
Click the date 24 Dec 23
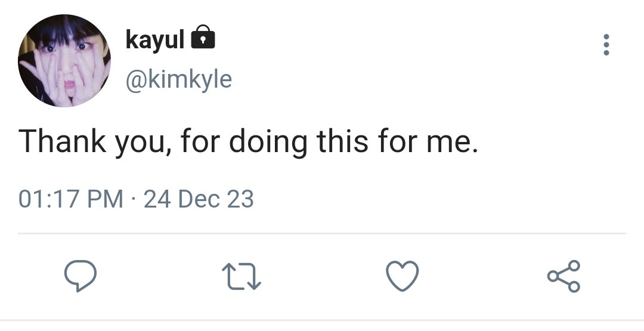(x=199, y=199)
